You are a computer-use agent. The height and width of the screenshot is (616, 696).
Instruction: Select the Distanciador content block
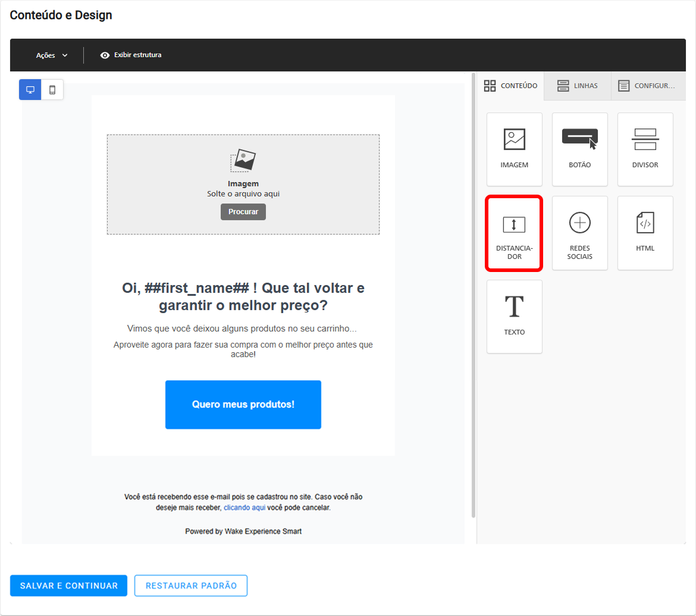pos(514,233)
